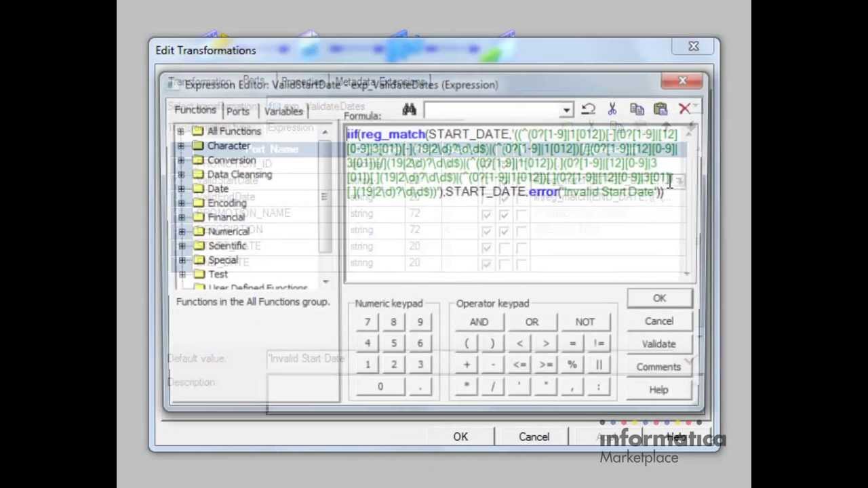Click the decimal point keypad button
The image size is (868, 488).
(x=420, y=386)
